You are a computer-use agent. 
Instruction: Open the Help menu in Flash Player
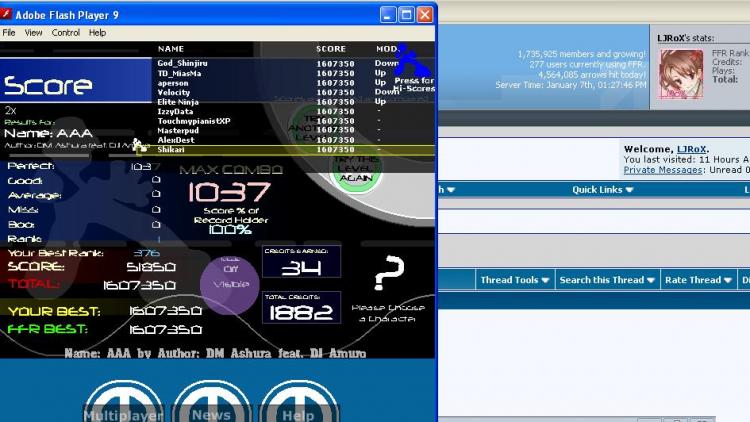97,33
